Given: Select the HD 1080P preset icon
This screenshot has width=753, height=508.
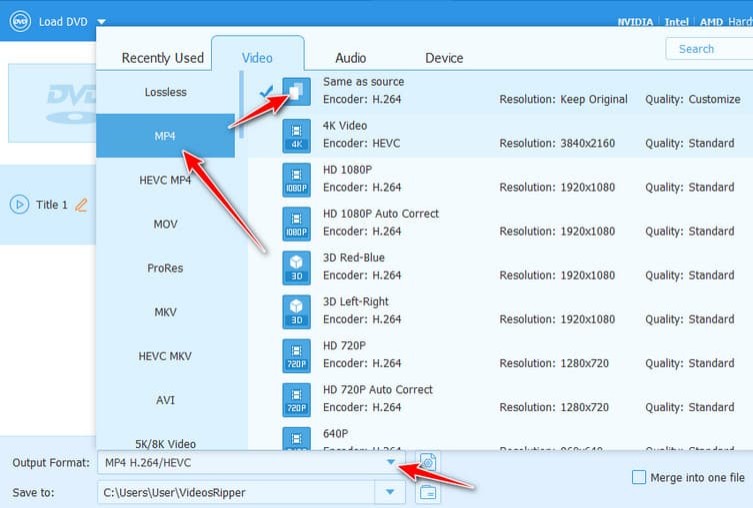Looking at the screenshot, I should (x=296, y=180).
